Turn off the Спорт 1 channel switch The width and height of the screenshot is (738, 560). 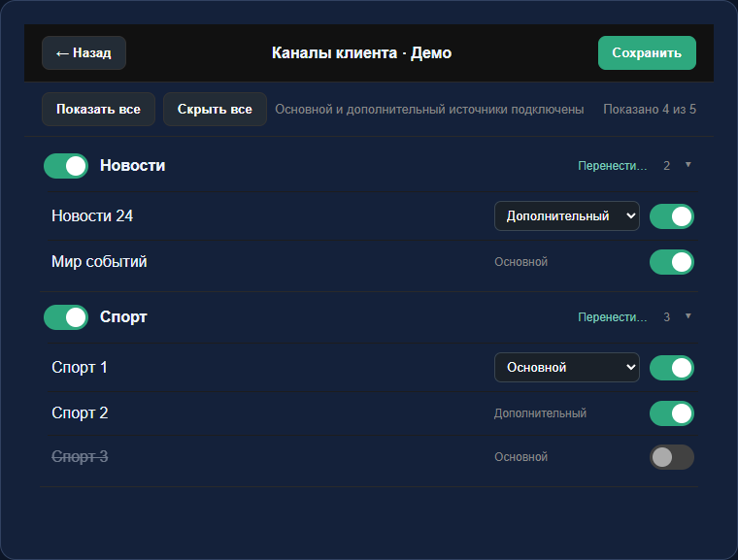click(672, 368)
